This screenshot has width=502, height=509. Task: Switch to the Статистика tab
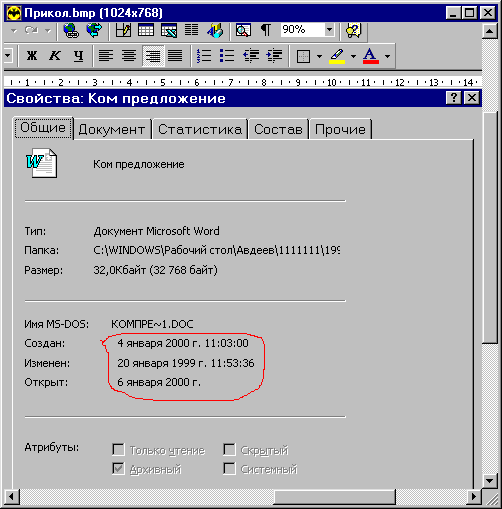[x=200, y=129]
